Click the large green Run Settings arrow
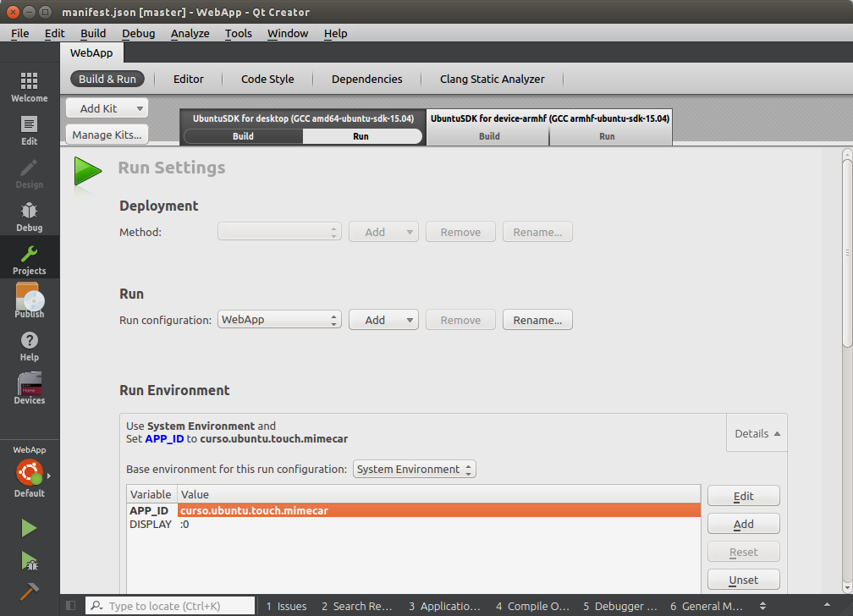Screen dimensions: 853x616 (87, 171)
